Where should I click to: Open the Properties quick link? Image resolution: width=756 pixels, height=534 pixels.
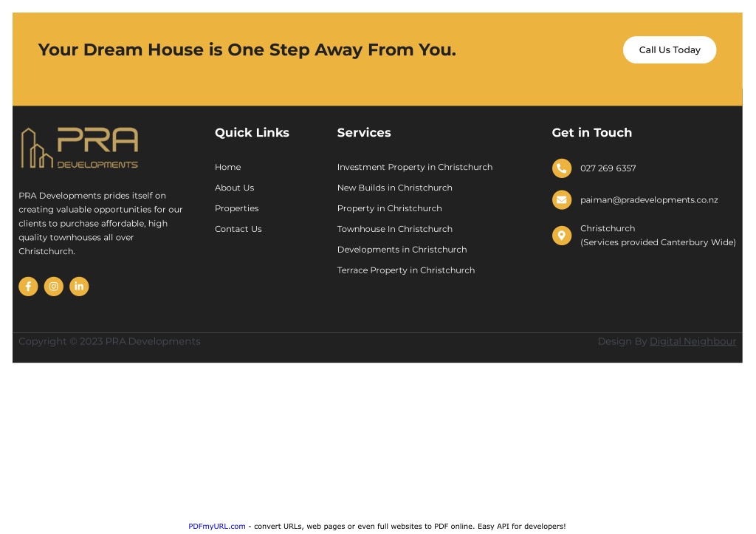[237, 208]
